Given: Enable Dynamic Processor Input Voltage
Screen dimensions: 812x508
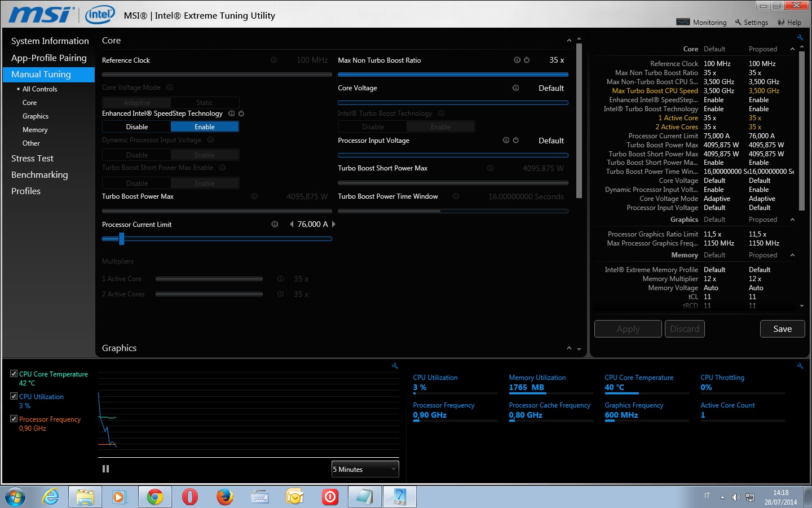Looking at the screenshot, I should [205, 155].
